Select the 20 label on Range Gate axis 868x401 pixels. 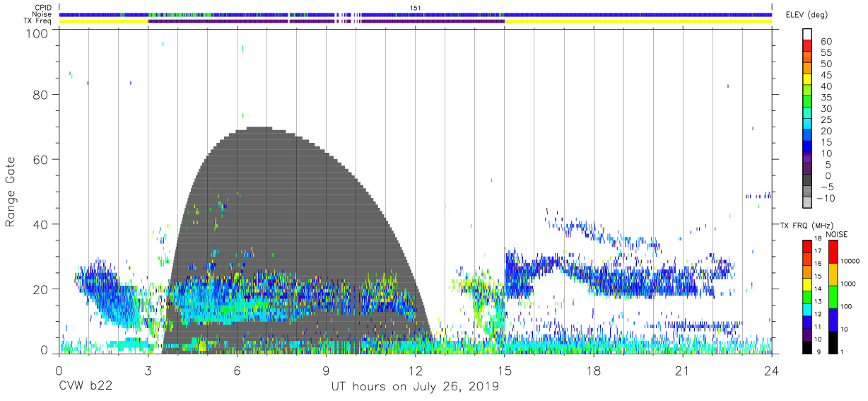pos(41,289)
